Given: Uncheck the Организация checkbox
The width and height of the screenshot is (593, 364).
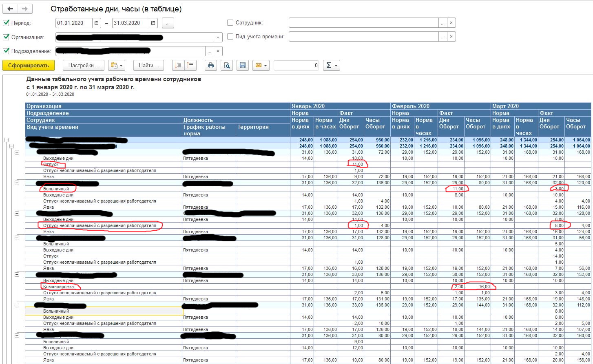Looking at the screenshot, I should coord(6,37).
